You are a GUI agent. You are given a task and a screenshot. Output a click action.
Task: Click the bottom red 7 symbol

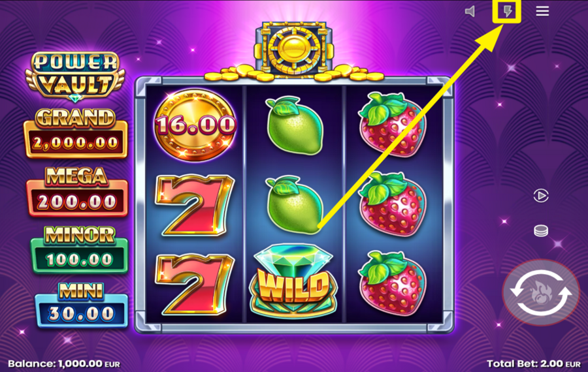coord(195,285)
